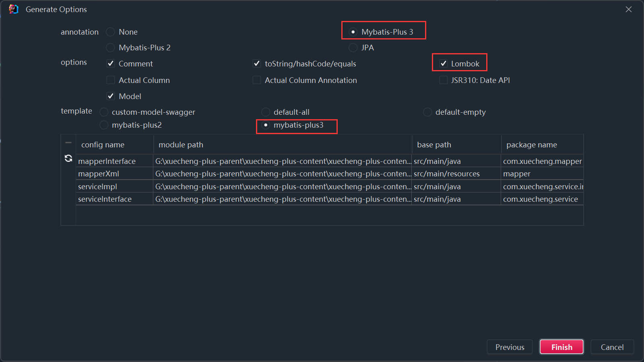Go back with the Previous button
This screenshot has height=362, width=644.
pos(510,347)
